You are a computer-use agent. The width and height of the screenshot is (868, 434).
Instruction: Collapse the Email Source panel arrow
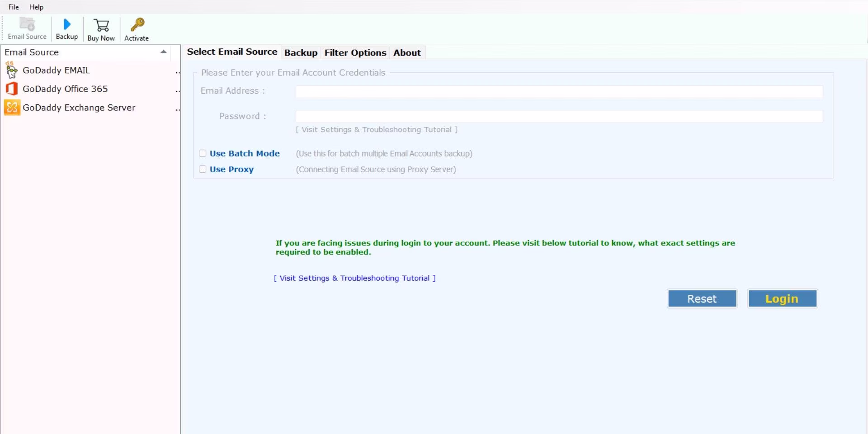(164, 52)
